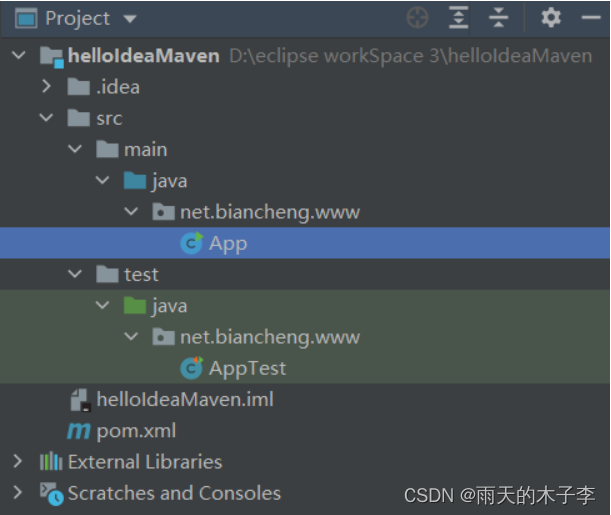Collapse the helloIdeaMaven root node

click(18, 55)
